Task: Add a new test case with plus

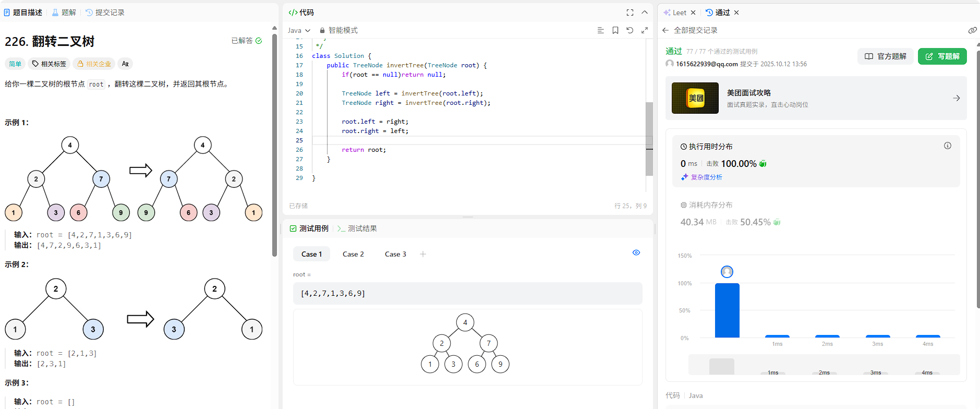Action: click(x=423, y=254)
